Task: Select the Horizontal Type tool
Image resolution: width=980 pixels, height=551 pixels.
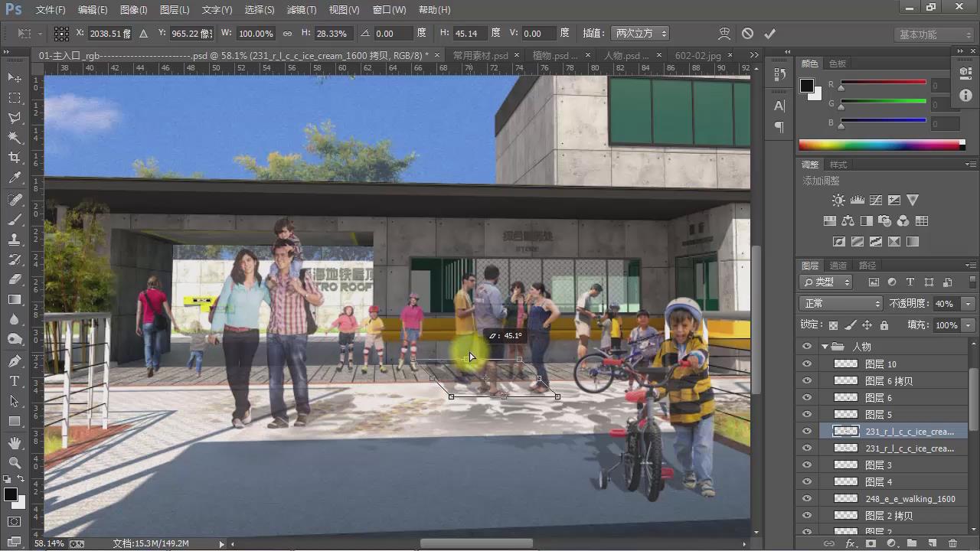Action: [15, 381]
